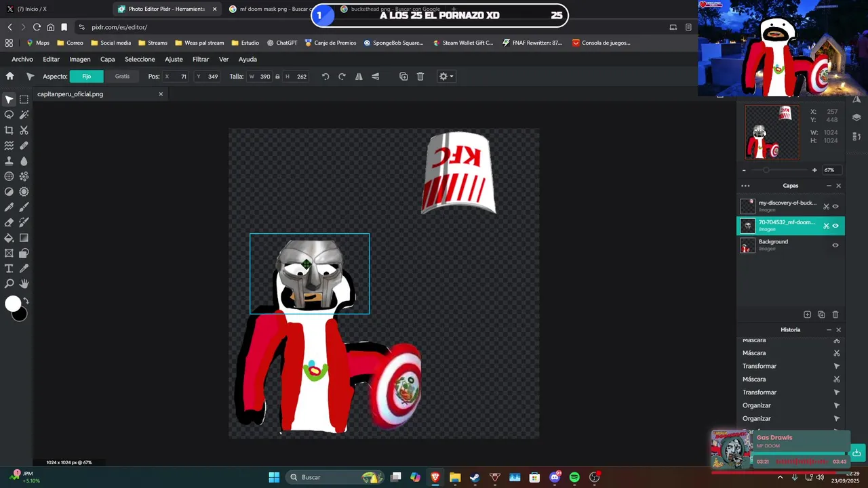Image resolution: width=868 pixels, height=488 pixels.
Task: Enable Fijo aspect mode
Action: pyautogui.click(x=87, y=77)
